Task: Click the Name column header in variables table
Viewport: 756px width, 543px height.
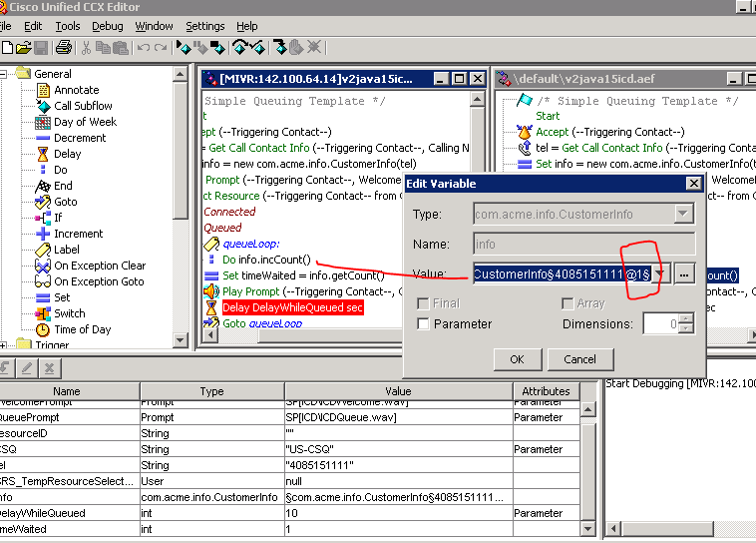Action: pos(67,391)
